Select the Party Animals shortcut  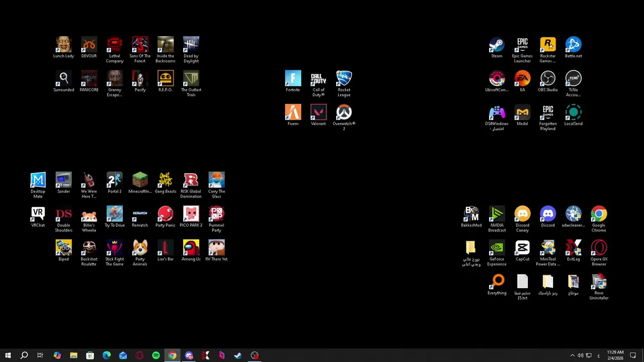[140, 252]
